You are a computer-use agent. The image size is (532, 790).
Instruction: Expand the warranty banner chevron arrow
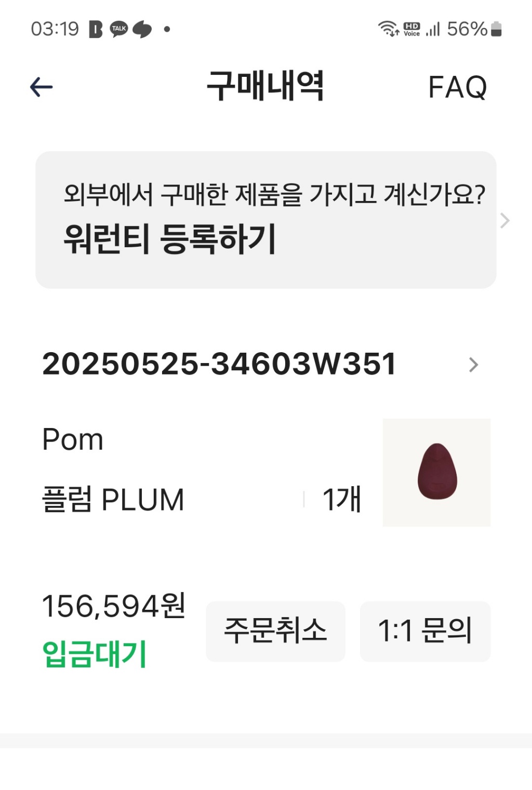tap(504, 221)
